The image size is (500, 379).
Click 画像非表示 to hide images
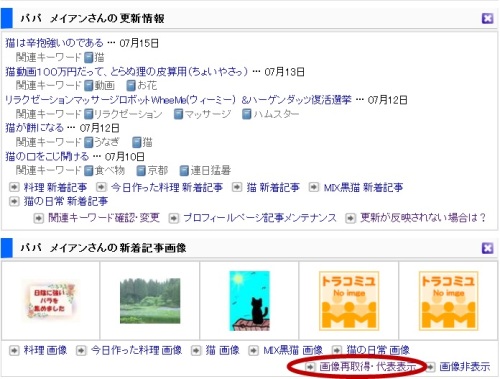coord(465,367)
